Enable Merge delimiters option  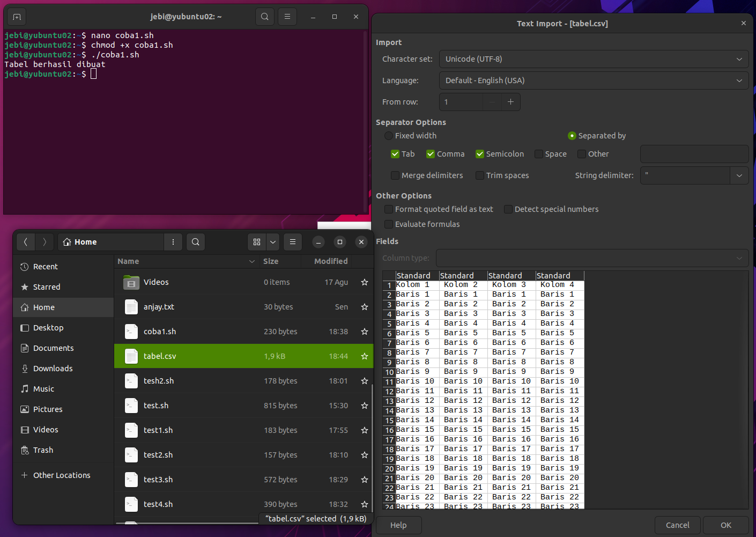[395, 175]
